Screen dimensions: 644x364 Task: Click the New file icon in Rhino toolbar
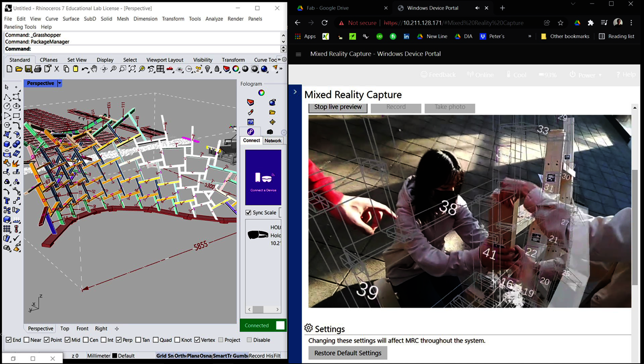[9, 69]
